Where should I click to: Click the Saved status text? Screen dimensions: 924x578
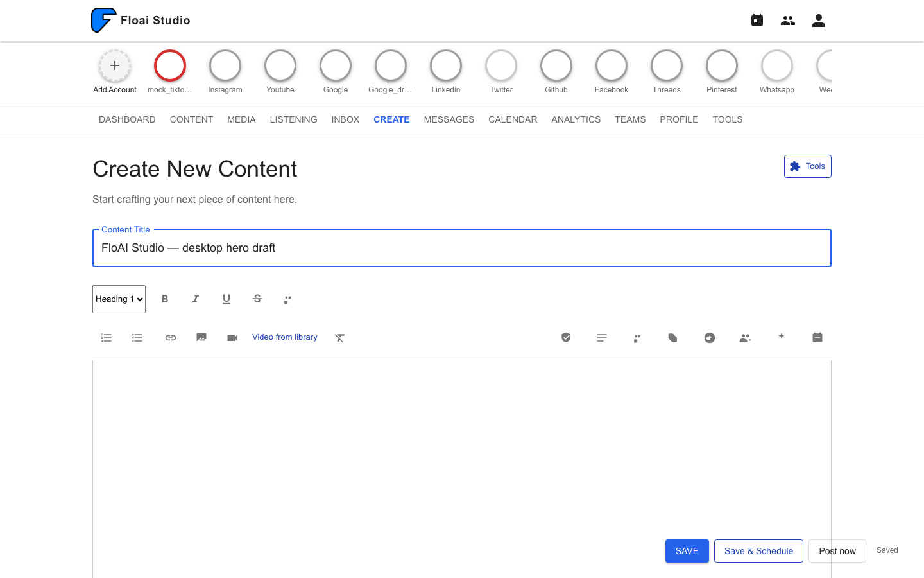point(887,550)
